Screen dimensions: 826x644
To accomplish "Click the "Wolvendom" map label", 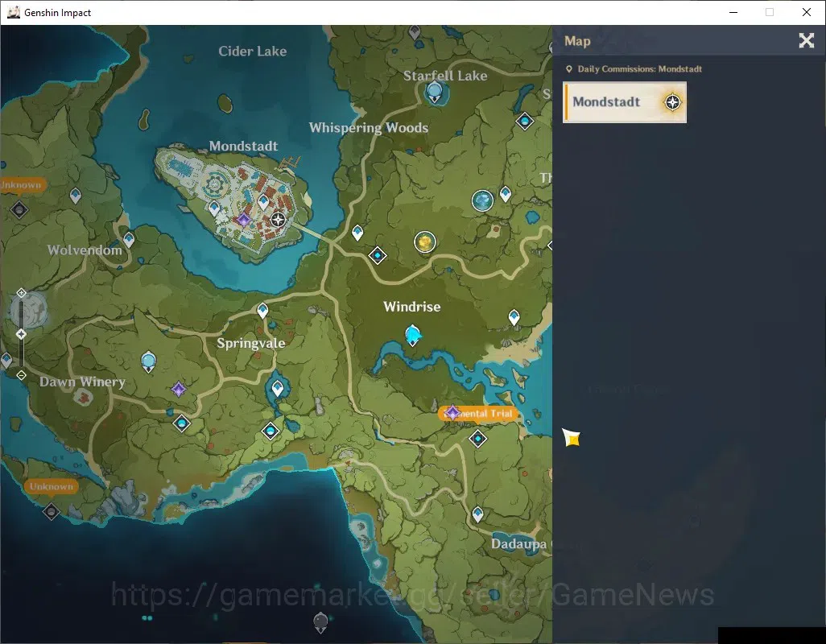I will [85, 250].
